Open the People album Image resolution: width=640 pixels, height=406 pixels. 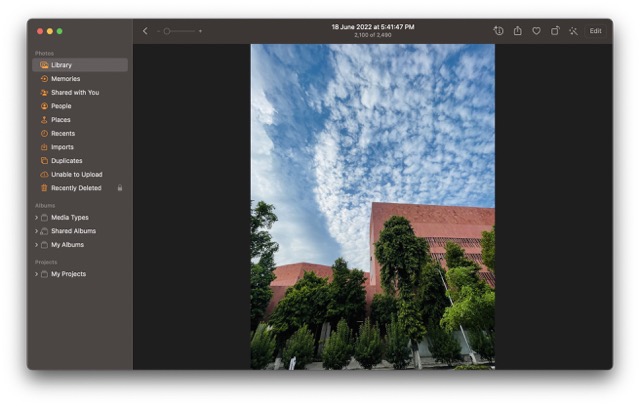point(61,106)
